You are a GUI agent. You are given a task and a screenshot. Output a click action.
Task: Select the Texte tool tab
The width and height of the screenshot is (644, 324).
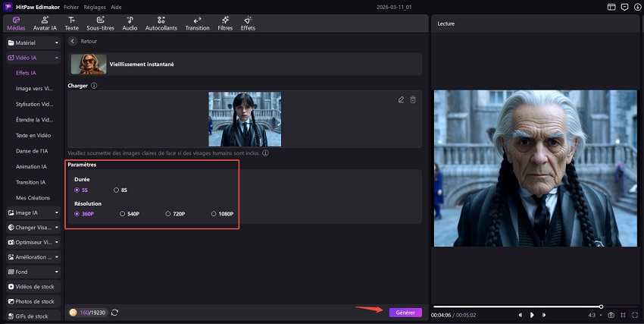tap(71, 24)
